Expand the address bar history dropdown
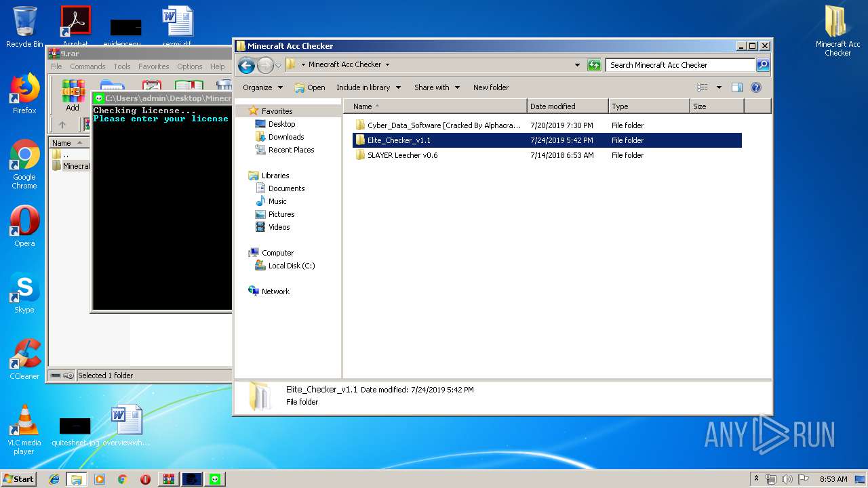This screenshot has width=868, height=488. point(577,65)
